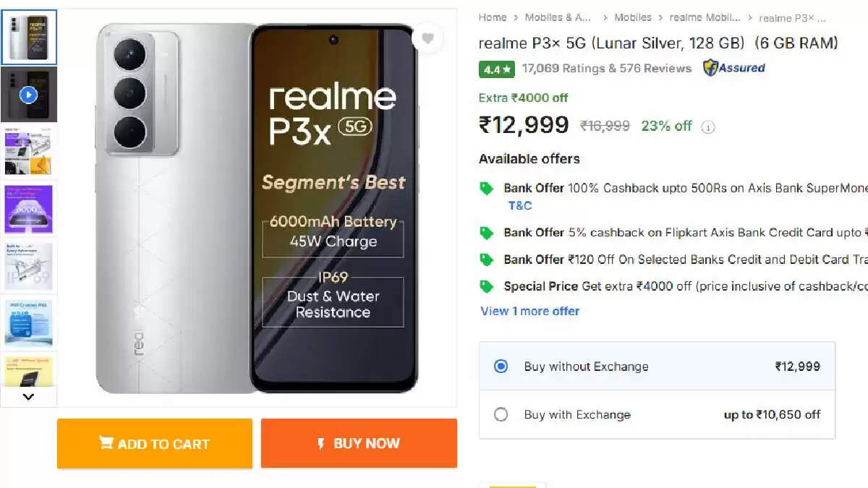Open the T&C link
Screen dimensions: 868x488
tap(520, 205)
